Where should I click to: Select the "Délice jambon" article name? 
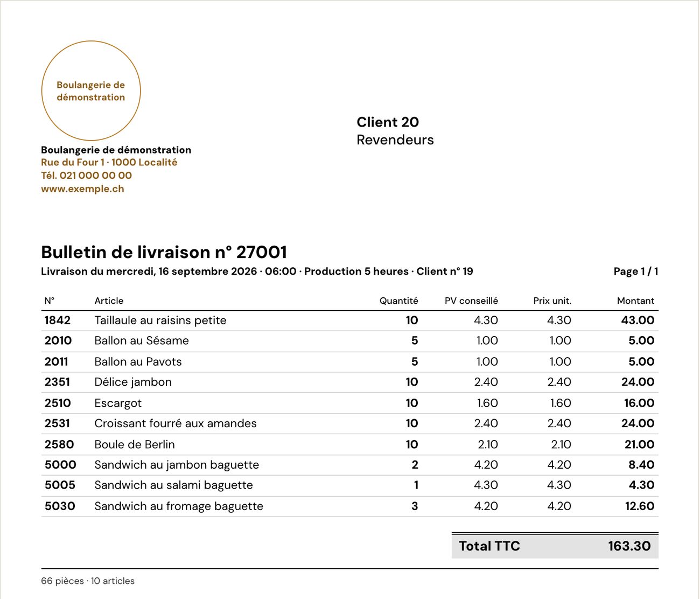(133, 382)
